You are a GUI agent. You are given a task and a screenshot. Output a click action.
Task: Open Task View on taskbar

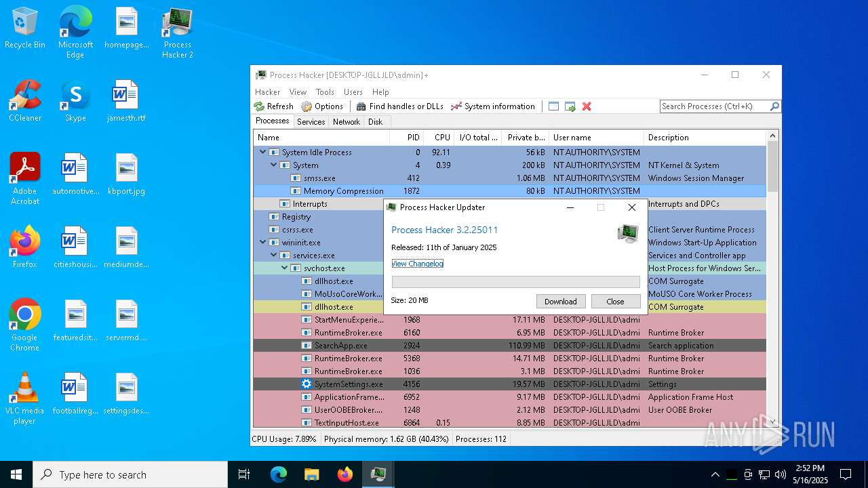point(244,474)
